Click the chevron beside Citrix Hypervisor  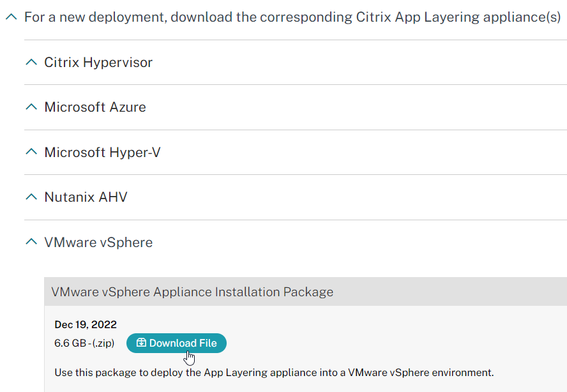coord(31,62)
